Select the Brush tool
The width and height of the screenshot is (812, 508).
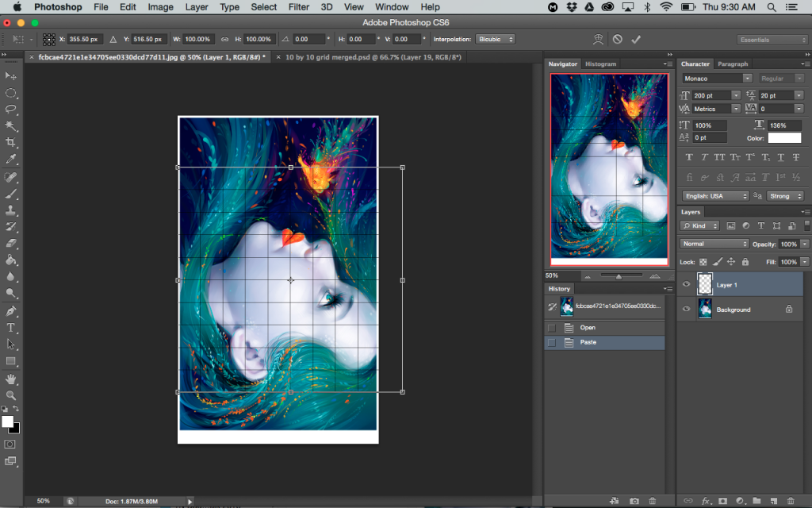(10, 194)
